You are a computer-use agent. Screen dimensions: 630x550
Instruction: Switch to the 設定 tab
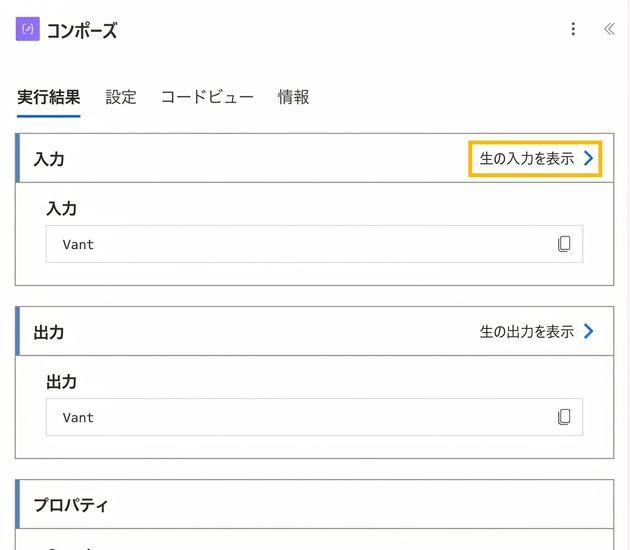121,97
